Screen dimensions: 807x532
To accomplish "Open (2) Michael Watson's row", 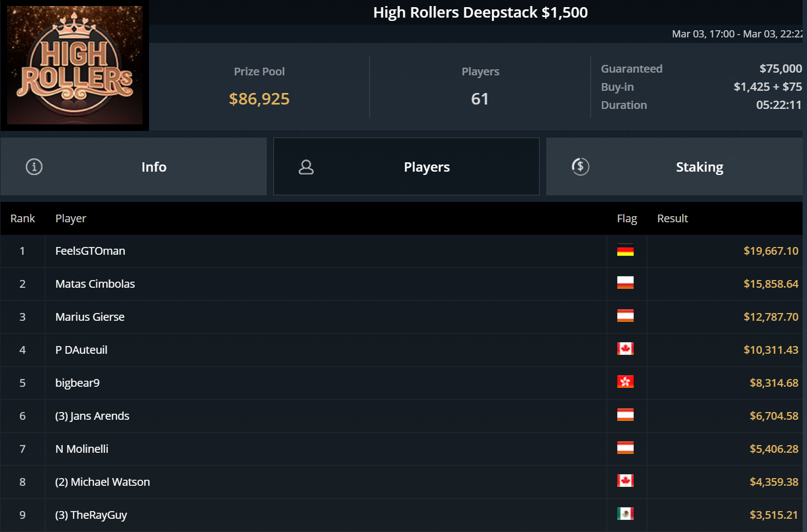I will 102,482.
